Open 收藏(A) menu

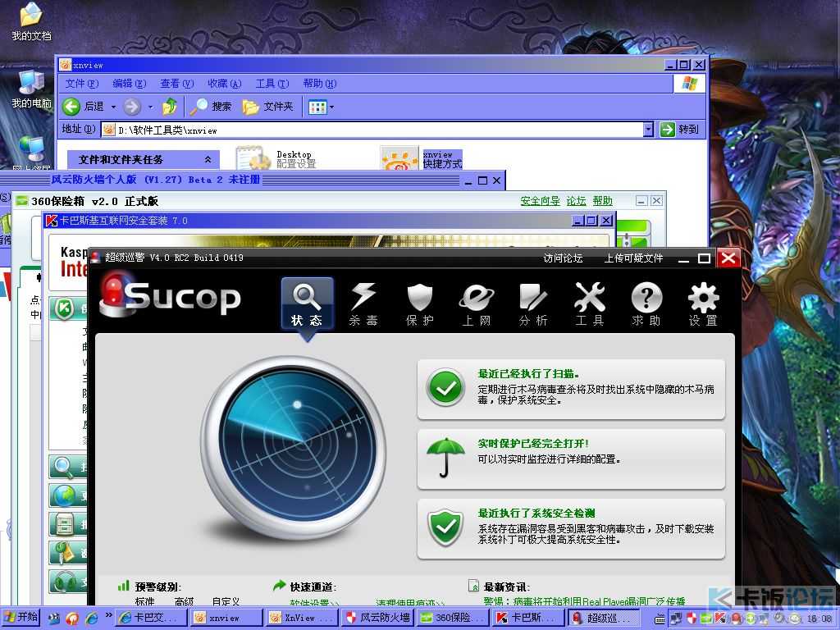pyautogui.click(x=225, y=84)
